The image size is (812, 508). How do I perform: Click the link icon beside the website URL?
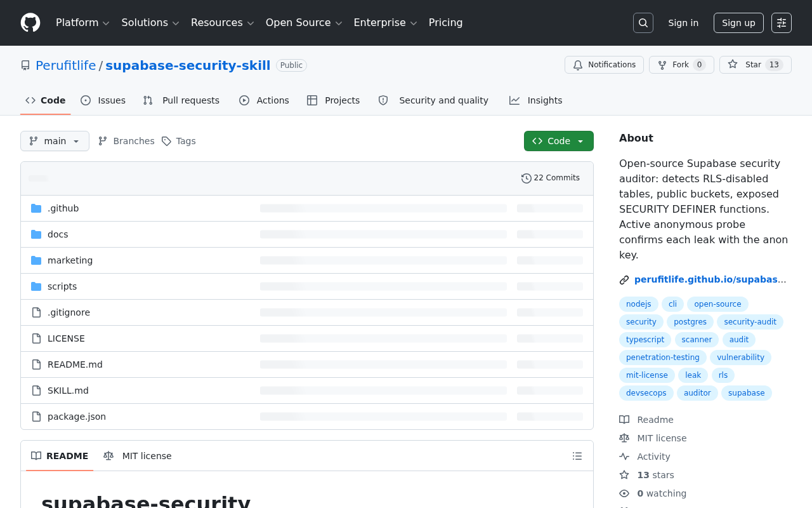(x=624, y=280)
